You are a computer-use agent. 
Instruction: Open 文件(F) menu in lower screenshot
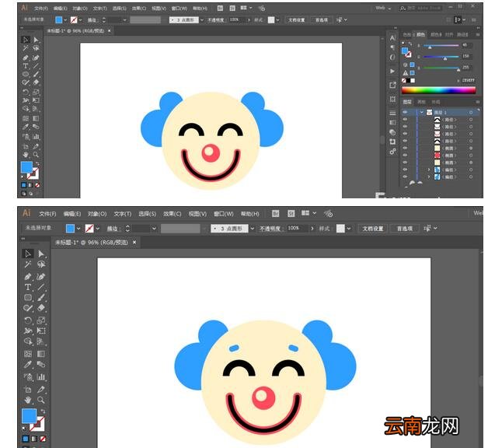[47, 214]
